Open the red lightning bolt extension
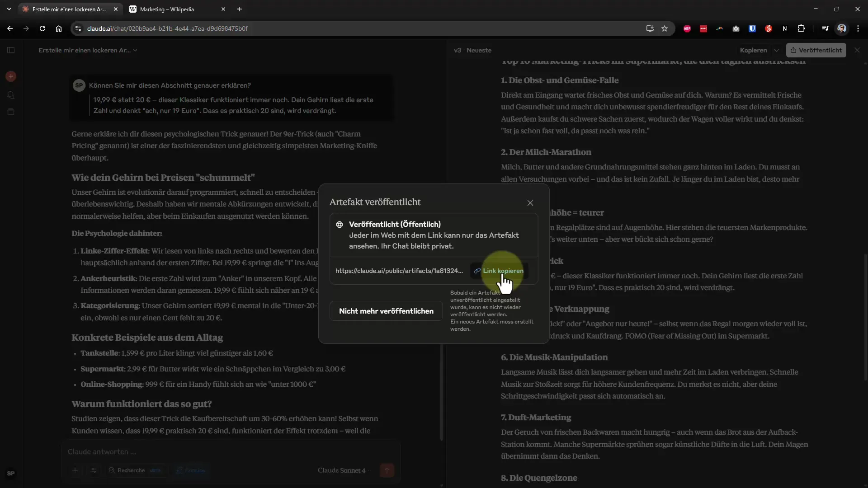The image size is (868, 488). tap(769, 28)
